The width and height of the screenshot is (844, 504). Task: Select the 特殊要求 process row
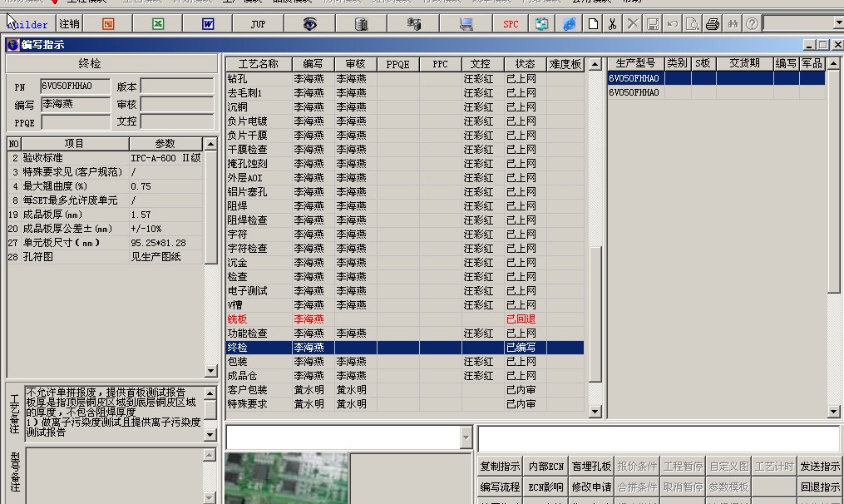pos(405,404)
